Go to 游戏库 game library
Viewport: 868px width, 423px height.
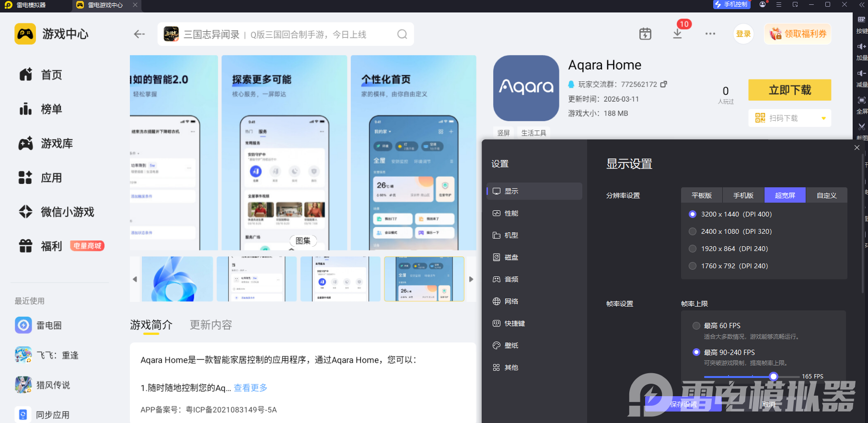(46, 143)
